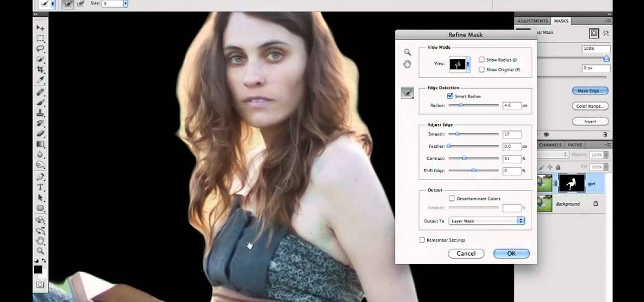Screen dimensions: 644x302
Task: Click the foreground color swatch
Action: click(38, 269)
